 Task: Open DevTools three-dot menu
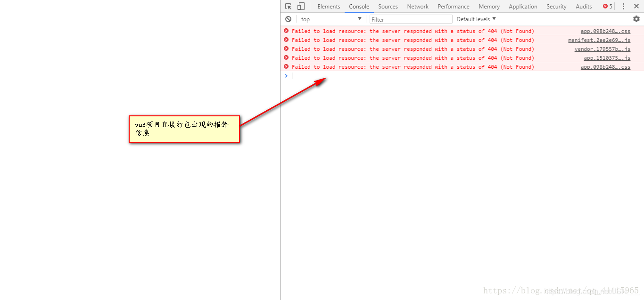(623, 6)
